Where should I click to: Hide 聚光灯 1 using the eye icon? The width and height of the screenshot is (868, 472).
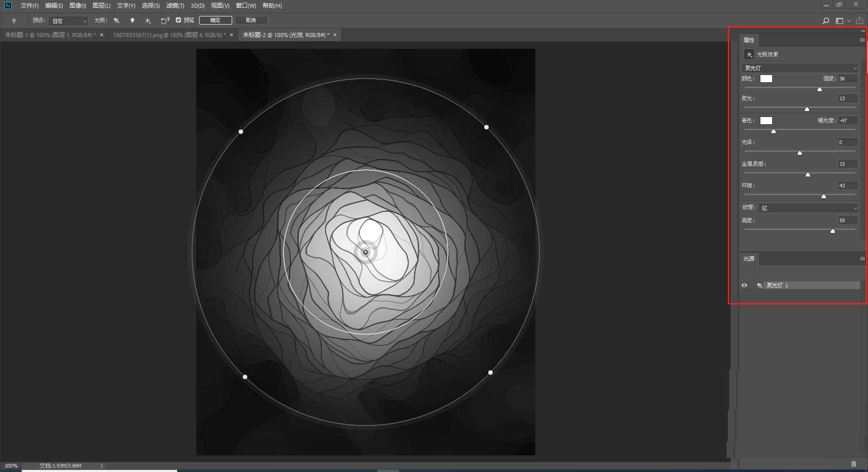(745, 285)
